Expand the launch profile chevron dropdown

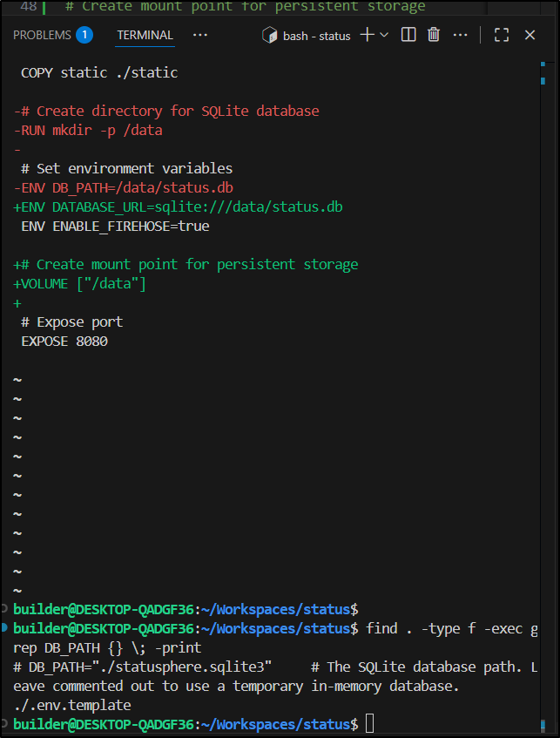click(384, 35)
